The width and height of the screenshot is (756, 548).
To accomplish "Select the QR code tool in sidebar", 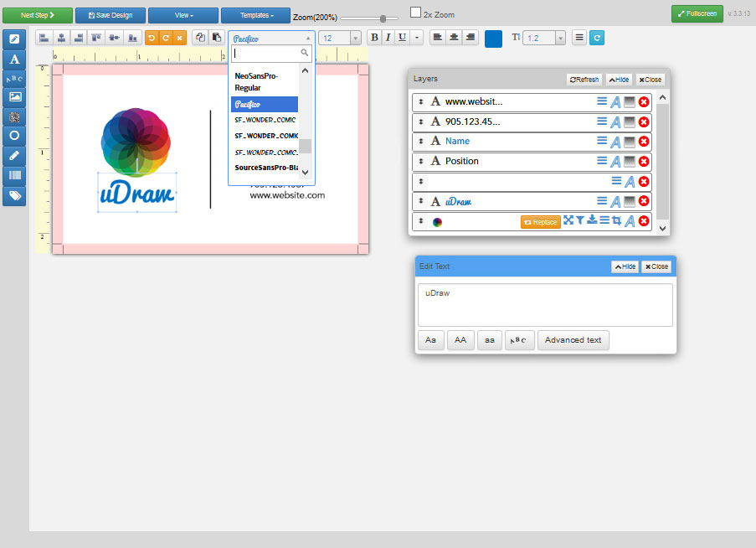I will 14,116.
